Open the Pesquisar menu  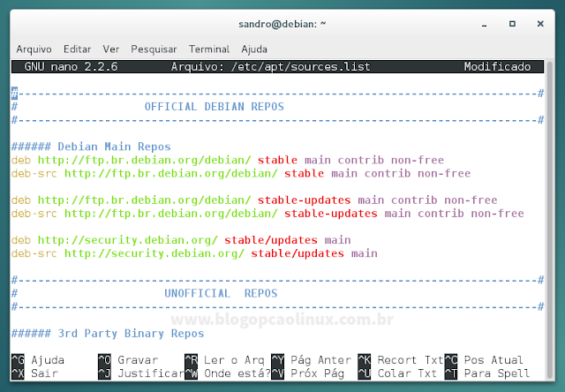pos(154,49)
